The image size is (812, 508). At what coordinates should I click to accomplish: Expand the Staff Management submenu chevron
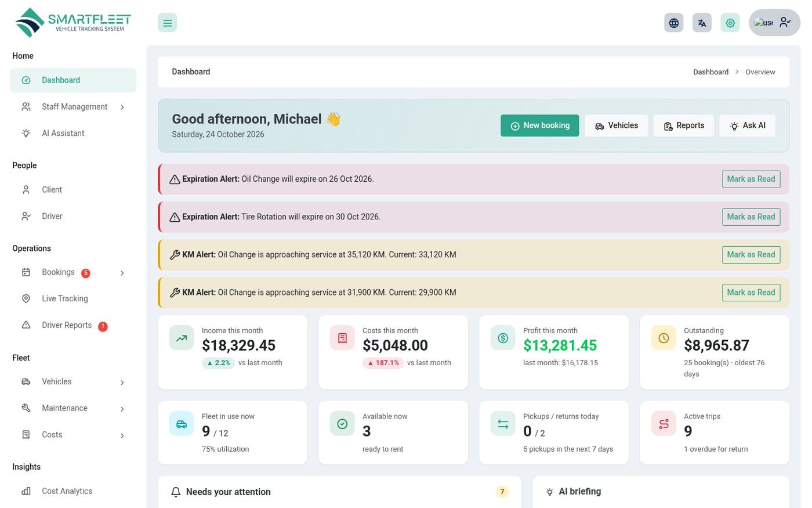(122, 107)
